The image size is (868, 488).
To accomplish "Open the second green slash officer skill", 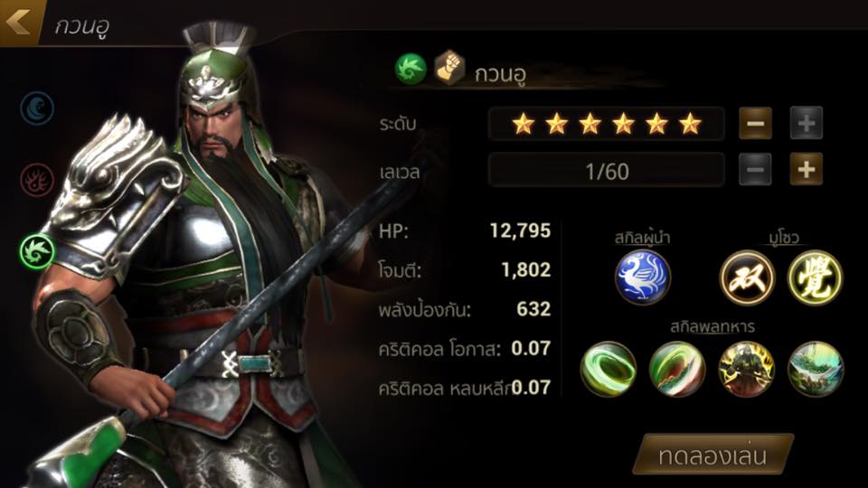I will click(x=677, y=369).
